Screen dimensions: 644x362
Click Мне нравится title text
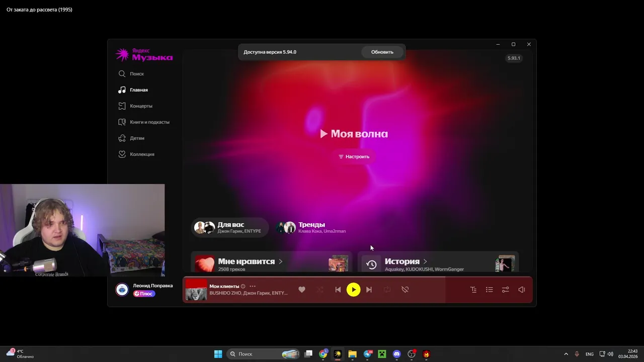coord(247,261)
